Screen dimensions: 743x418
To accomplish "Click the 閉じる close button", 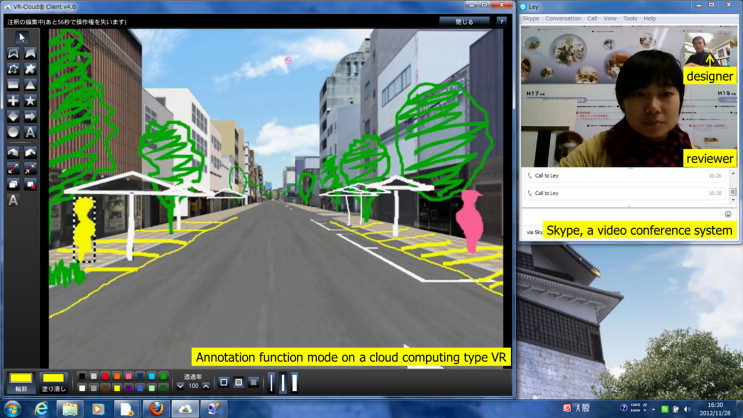I will (465, 20).
